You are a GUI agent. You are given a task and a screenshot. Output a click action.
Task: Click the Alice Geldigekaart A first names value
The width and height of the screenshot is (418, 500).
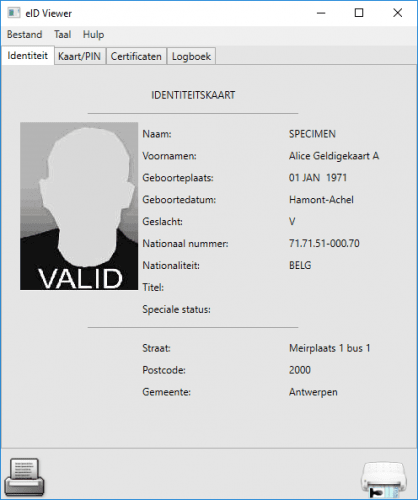point(334,156)
